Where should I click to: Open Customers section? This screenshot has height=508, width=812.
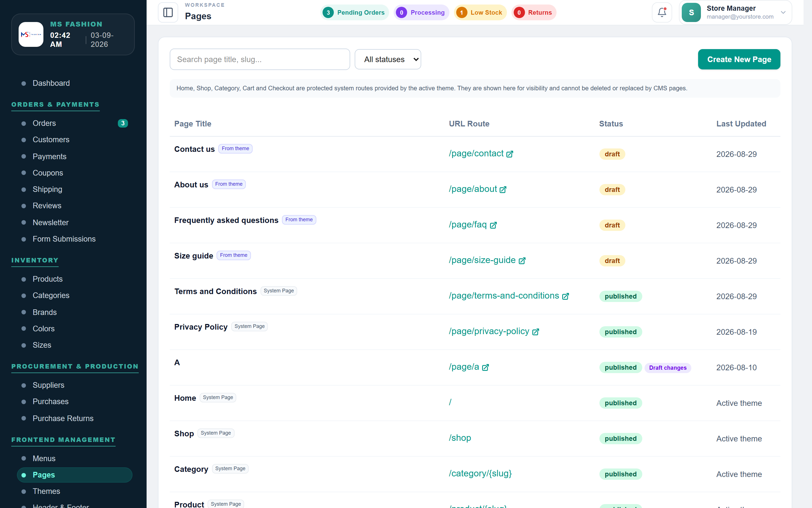pos(51,139)
